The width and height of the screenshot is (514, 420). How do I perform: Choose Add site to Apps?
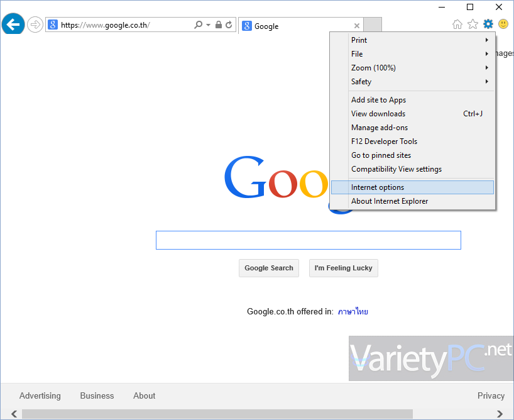click(x=412, y=100)
